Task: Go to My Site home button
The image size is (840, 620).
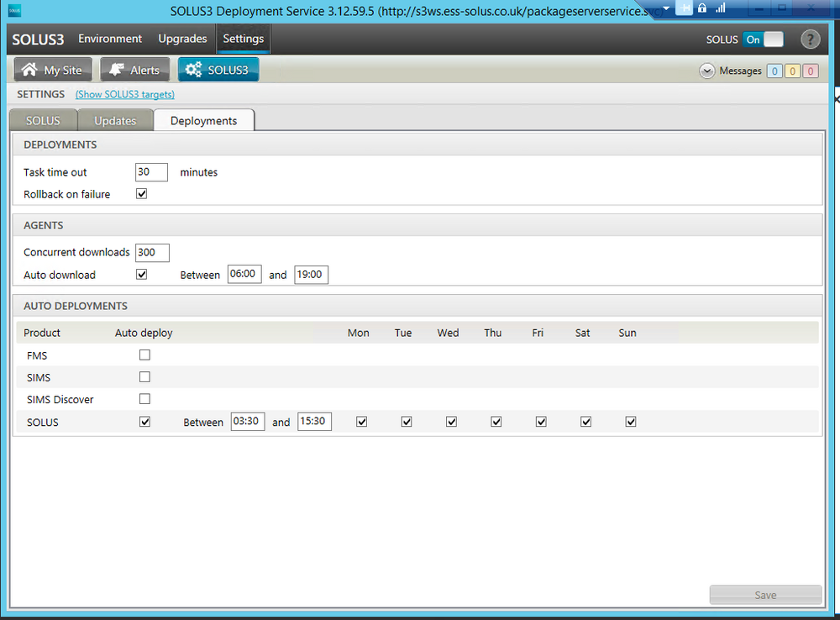Action: (x=53, y=70)
